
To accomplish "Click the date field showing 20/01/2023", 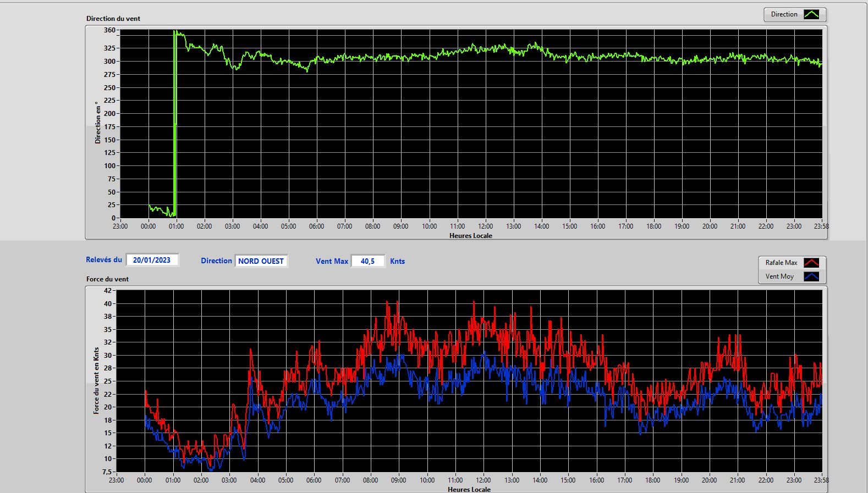I will [152, 260].
